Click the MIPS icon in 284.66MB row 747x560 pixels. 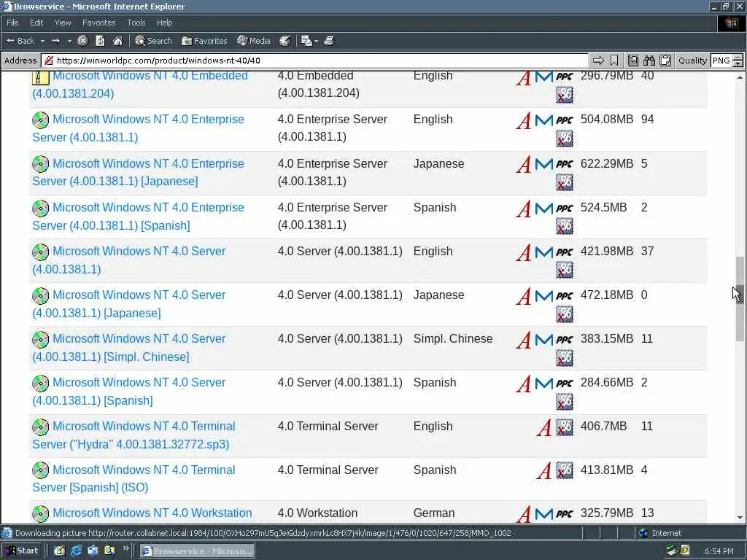click(543, 384)
